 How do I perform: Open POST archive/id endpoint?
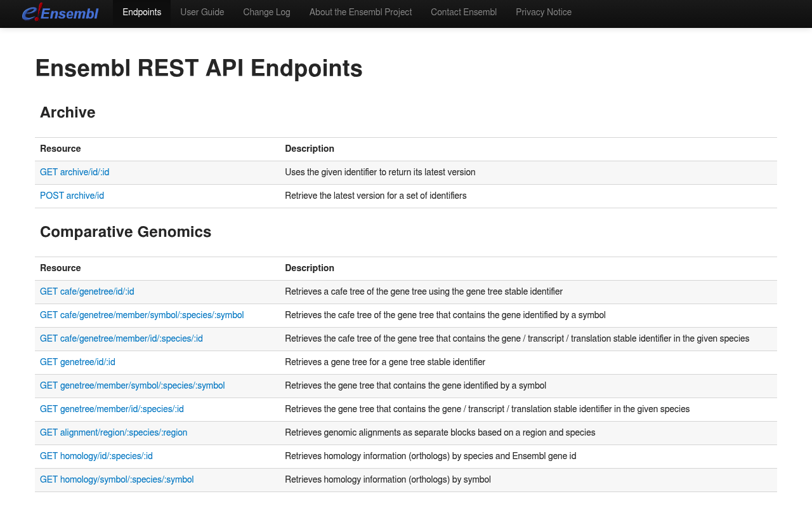72,196
